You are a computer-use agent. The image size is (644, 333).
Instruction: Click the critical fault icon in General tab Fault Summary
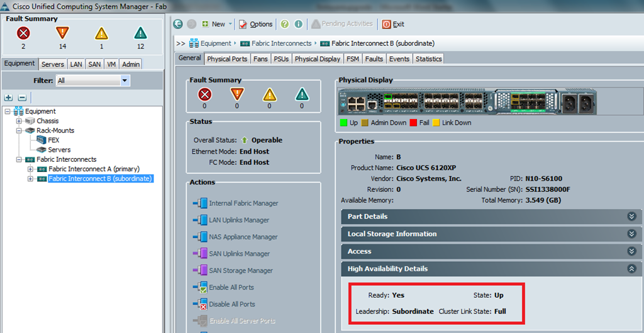point(204,95)
